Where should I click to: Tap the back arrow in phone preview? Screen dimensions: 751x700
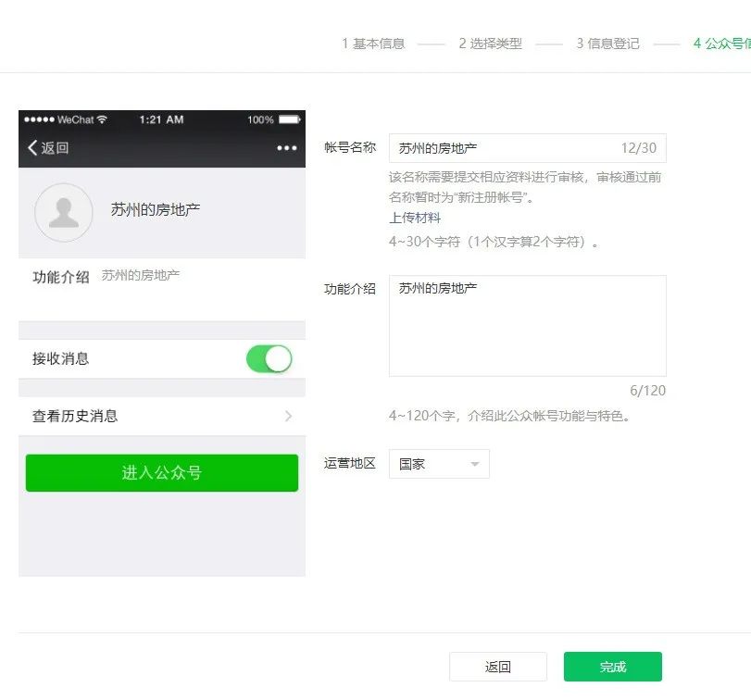tap(31, 146)
